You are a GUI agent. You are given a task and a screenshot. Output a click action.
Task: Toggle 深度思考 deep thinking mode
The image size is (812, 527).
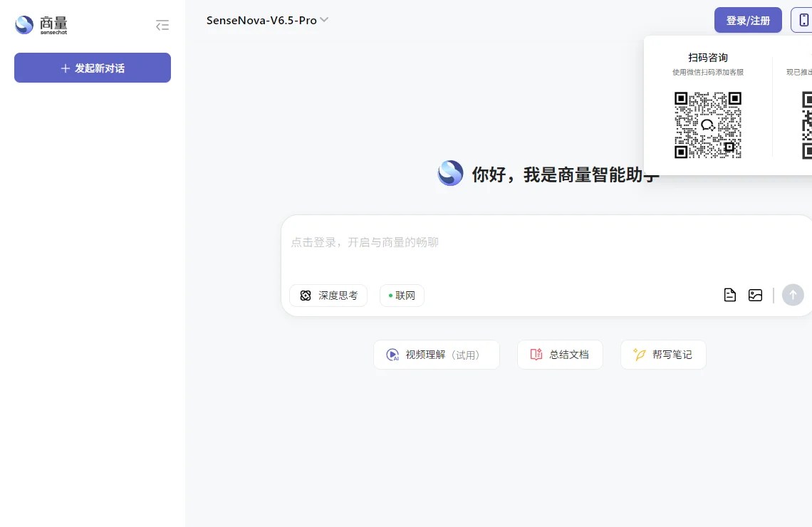click(328, 296)
